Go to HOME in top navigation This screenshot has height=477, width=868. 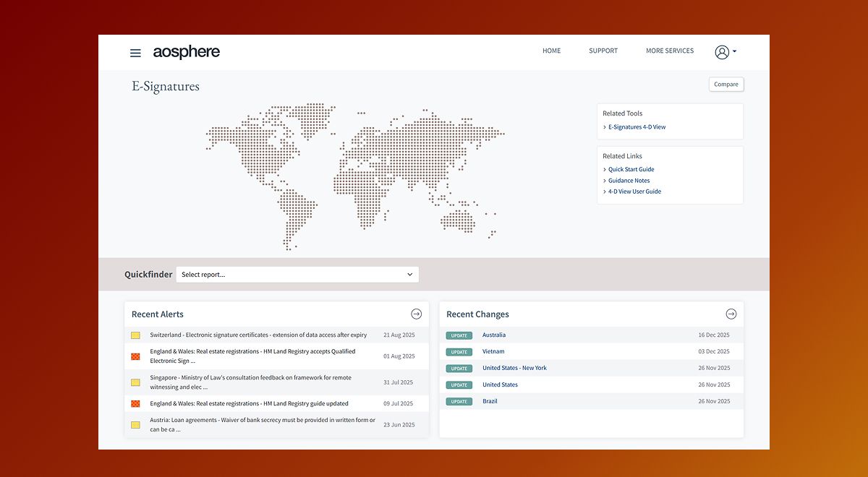tap(551, 51)
